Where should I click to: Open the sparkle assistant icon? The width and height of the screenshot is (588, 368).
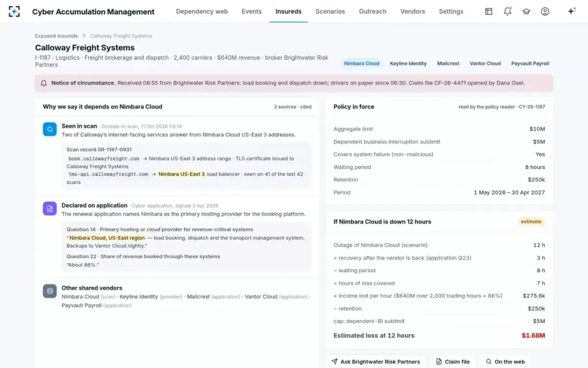point(571,11)
